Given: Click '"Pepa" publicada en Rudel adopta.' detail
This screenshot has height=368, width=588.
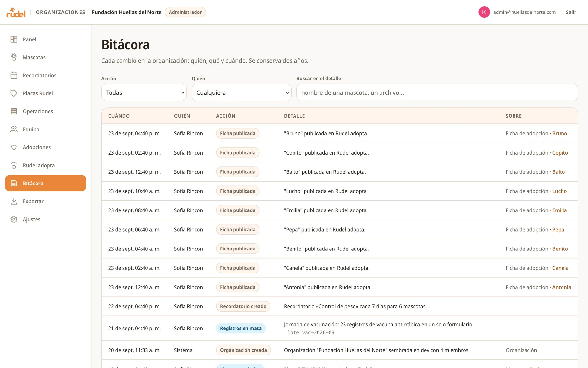Looking at the screenshot, I should point(325,229).
